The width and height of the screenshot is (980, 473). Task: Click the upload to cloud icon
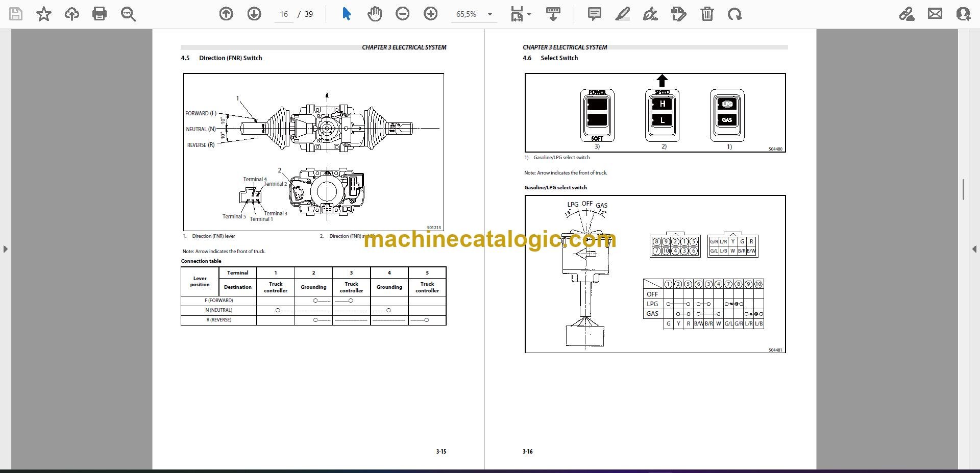pyautogui.click(x=71, y=14)
